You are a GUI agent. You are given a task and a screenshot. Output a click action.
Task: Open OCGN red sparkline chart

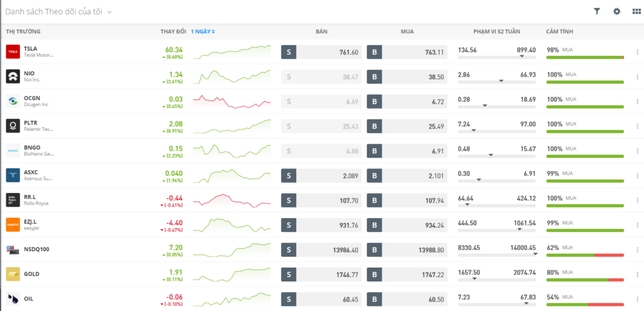point(232,101)
